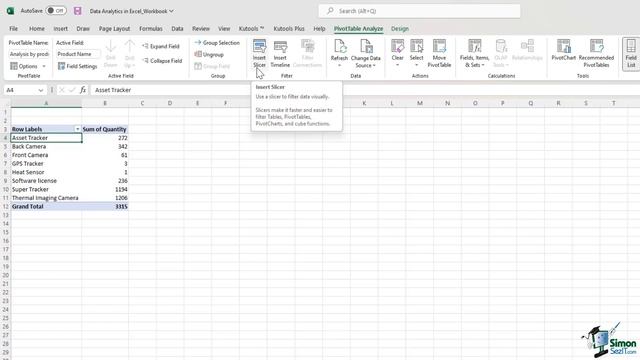Select column K header
The width and height of the screenshot is (640, 360).
point(364,103)
